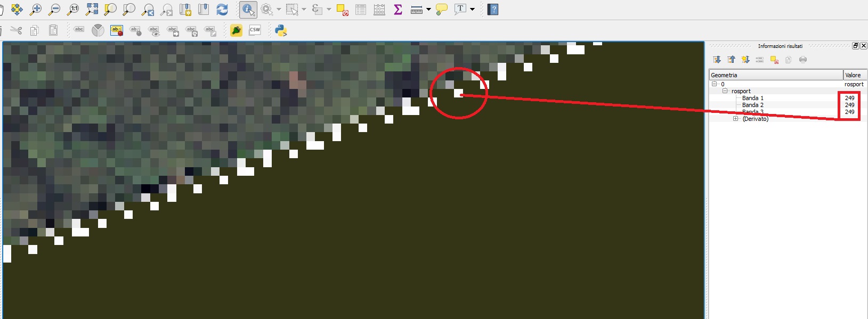Create a new spatial bookmark
868x319 pixels.
coord(185,9)
